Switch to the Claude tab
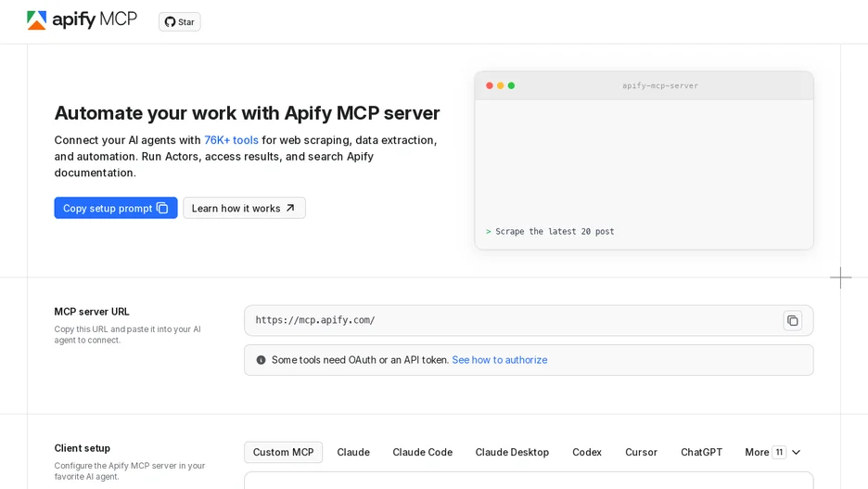Viewport: 868px width, 489px height. 353,453
